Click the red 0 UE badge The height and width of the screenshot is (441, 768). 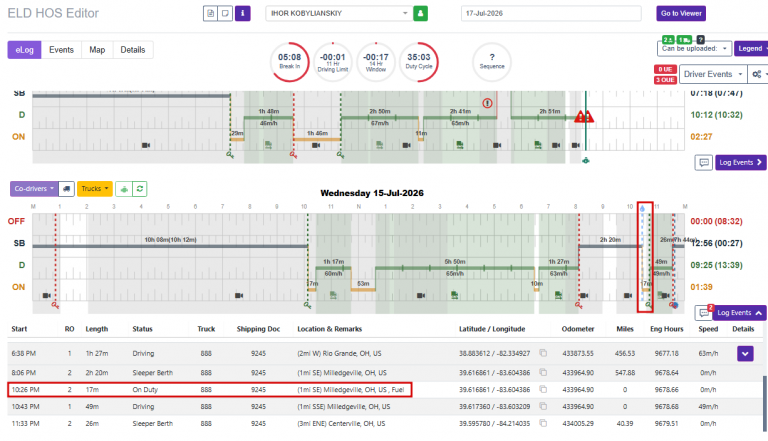pyautogui.click(x=665, y=69)
